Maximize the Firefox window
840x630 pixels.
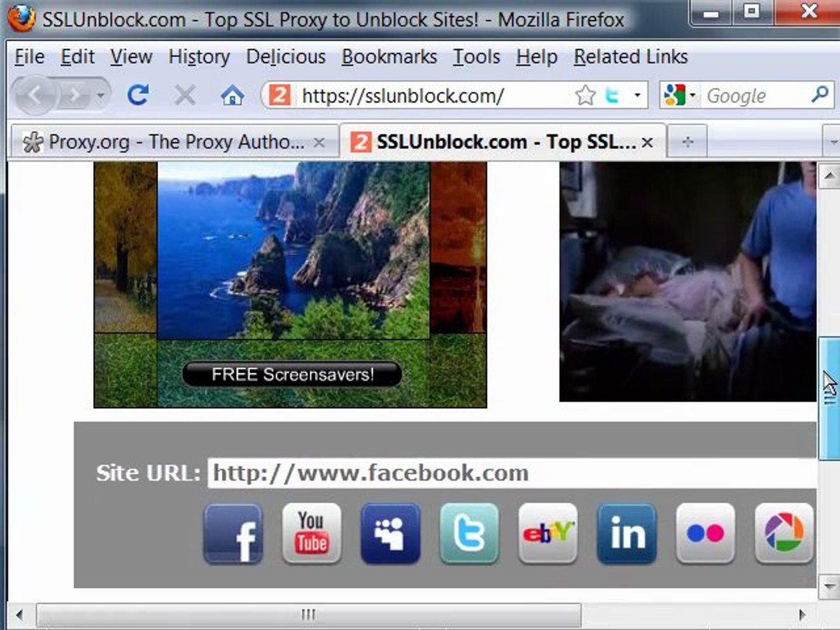point(752,13)
